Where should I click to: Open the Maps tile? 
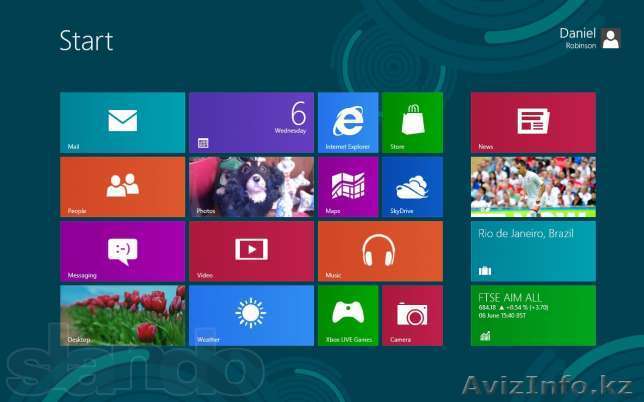tap(347, 186)
